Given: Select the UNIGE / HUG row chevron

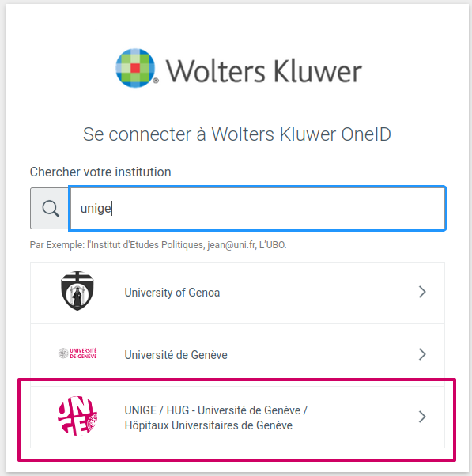Looking at the screenshot, I should [422, 417].
